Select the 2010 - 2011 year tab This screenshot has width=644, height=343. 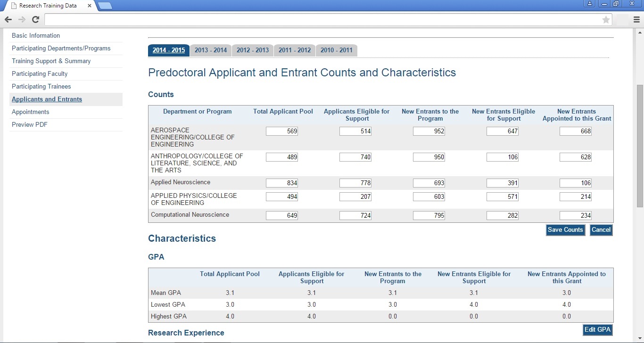336,50
